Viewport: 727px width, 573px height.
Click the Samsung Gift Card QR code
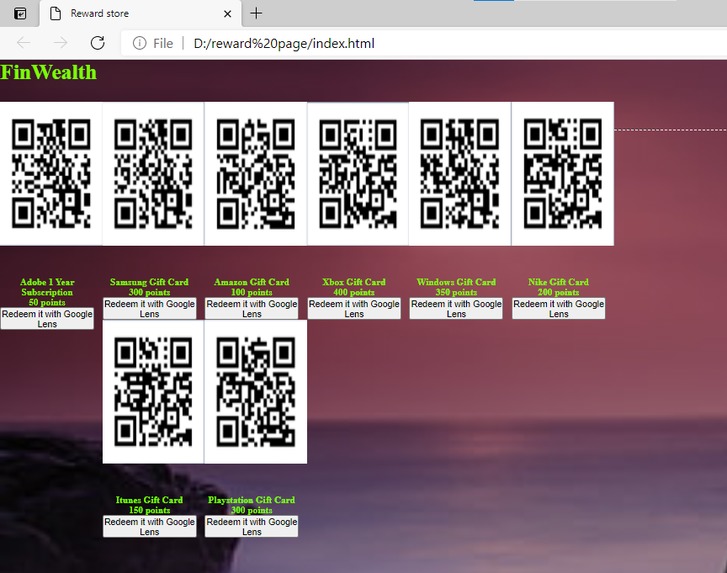click(x=153, y=174)
